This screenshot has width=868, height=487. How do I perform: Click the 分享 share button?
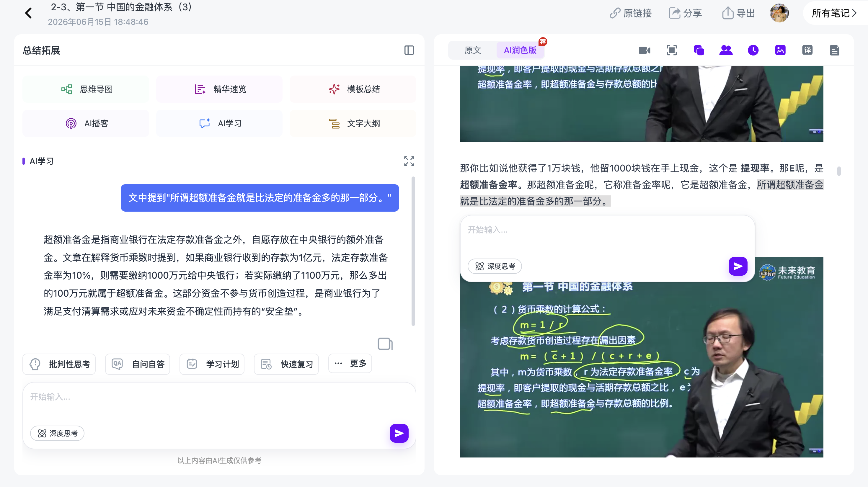pyautogui.click(x=685, y=13)
